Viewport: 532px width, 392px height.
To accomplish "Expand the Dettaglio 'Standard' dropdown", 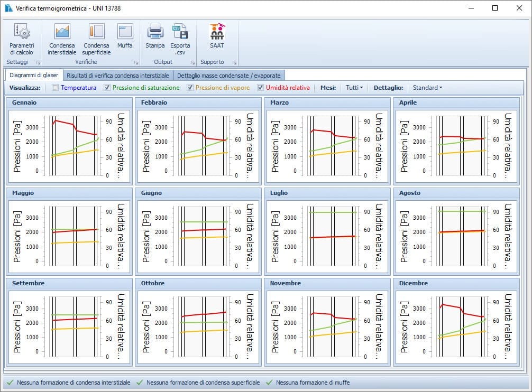I will click(427, 88).
